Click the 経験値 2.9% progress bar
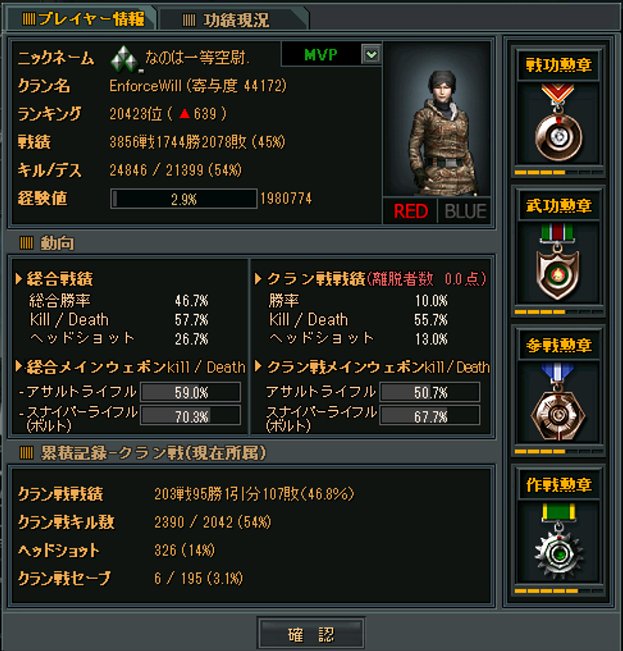 point(184,199)
